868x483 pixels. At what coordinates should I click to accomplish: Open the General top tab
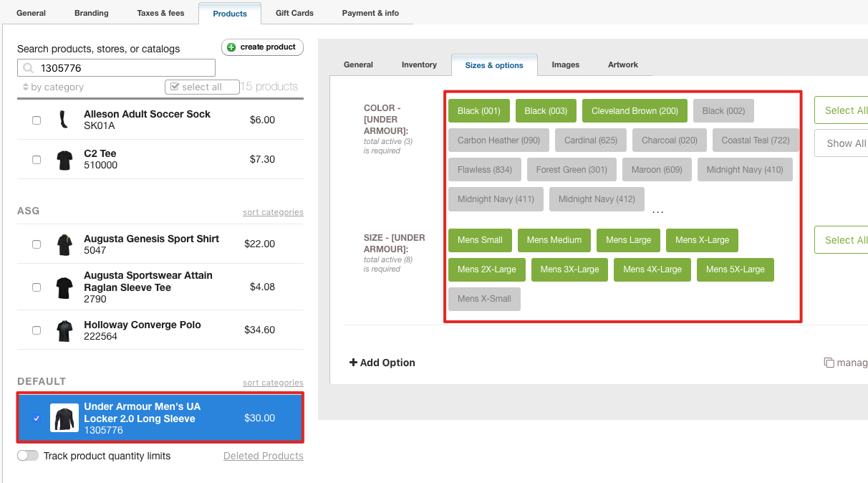31,13
